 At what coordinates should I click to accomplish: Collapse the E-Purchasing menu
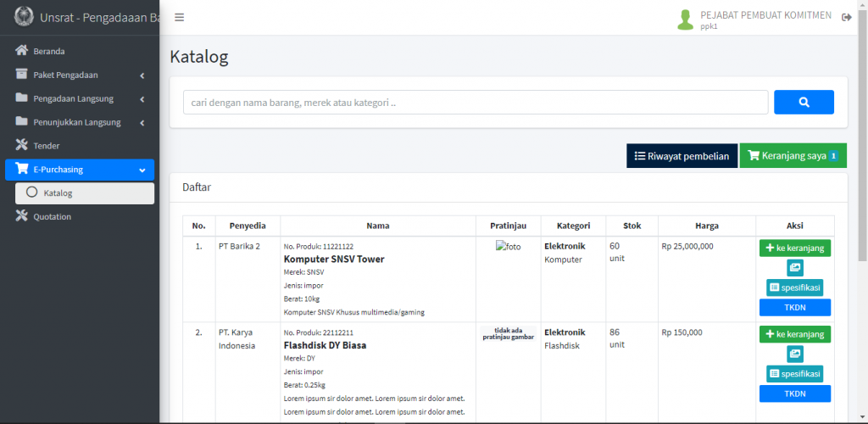pyautogui.click(x=80, y=170)
